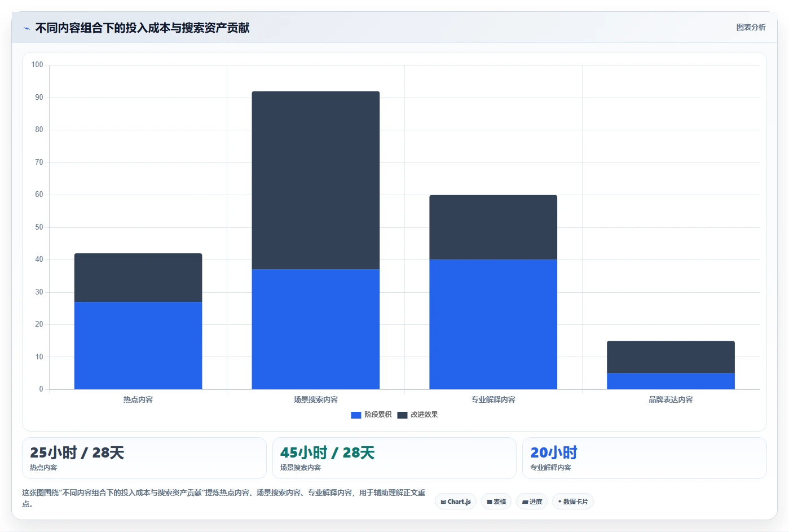Click the y-axis tick label 100

pos(37,65)
